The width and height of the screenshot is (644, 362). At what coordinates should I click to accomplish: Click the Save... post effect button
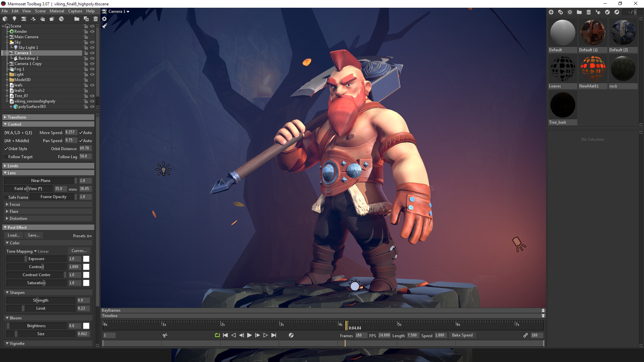[34, 235]
